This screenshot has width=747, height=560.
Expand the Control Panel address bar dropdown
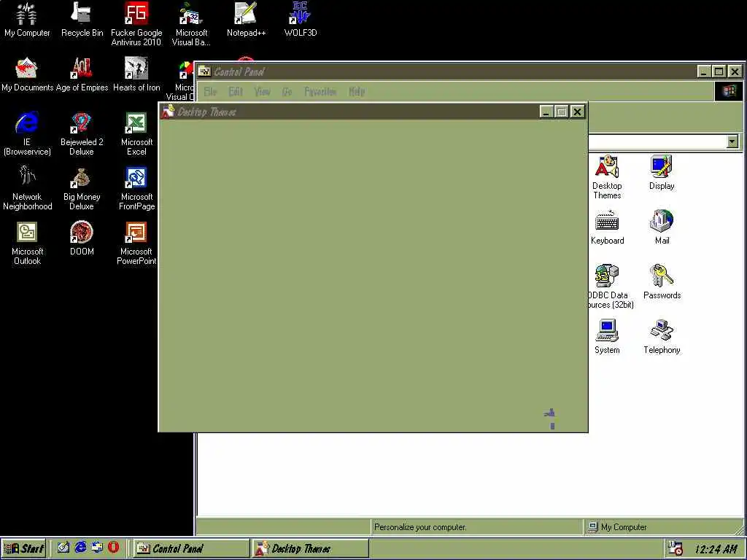coord(732,141)
